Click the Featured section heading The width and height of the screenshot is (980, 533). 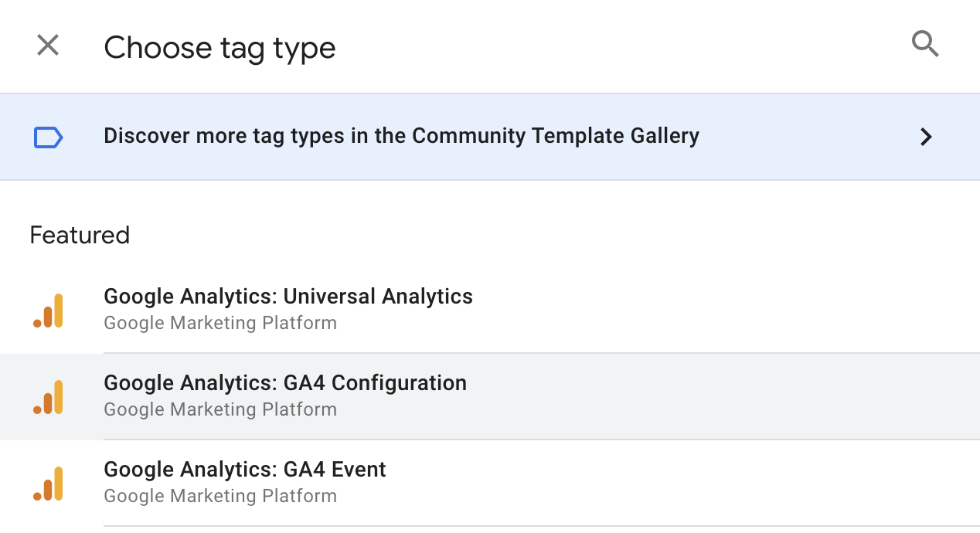tap(80, 235)
